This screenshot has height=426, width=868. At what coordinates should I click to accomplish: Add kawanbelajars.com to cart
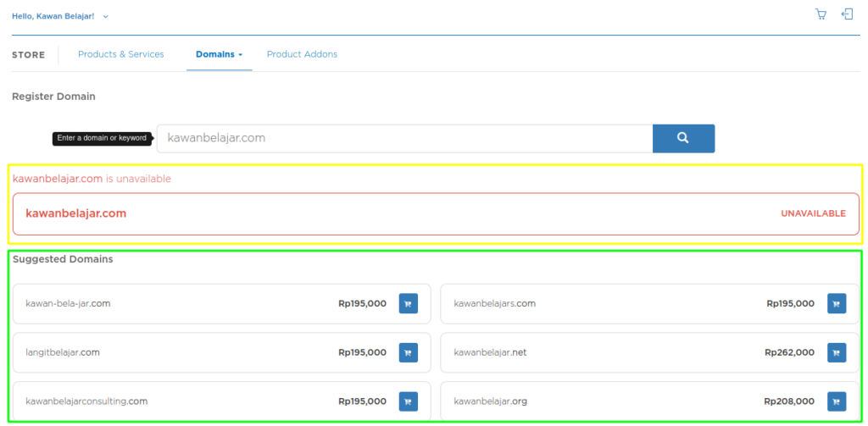[836, 304]
